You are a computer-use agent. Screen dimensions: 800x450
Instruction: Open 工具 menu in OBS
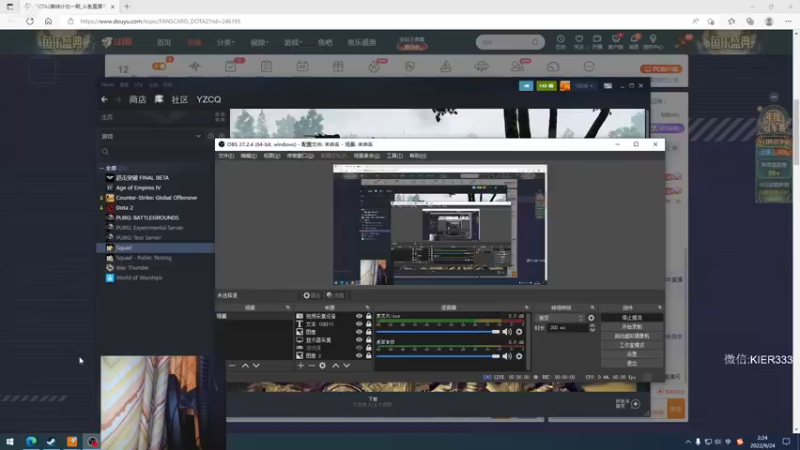394,156
